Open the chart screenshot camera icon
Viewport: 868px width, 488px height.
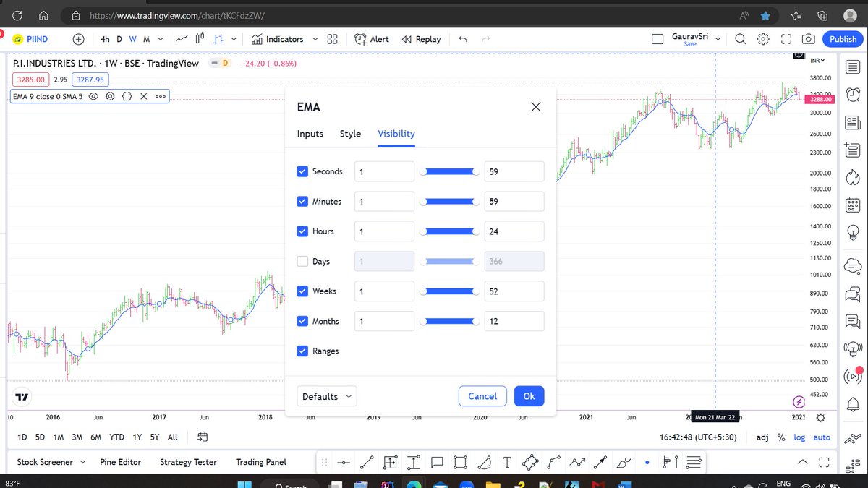click(808, 39)
